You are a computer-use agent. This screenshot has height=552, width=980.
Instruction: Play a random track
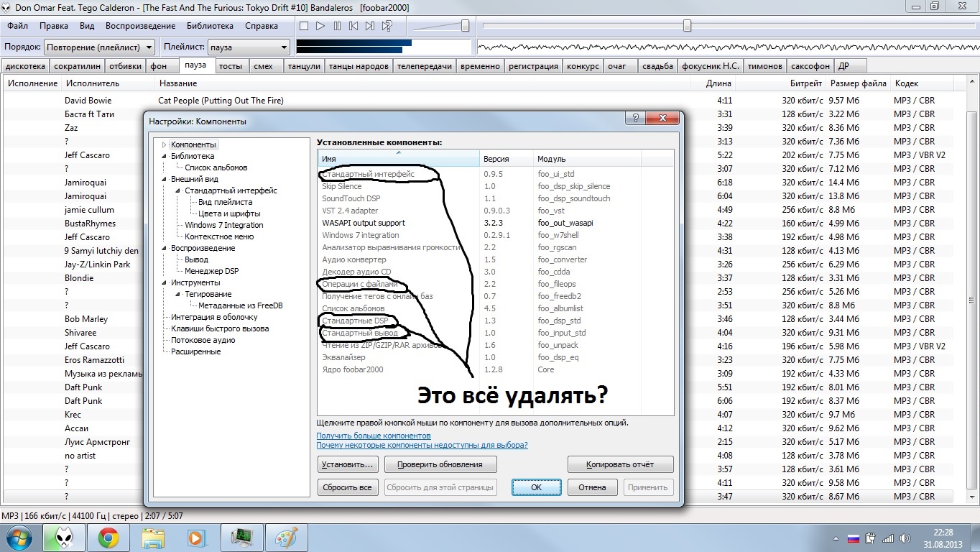387,26
